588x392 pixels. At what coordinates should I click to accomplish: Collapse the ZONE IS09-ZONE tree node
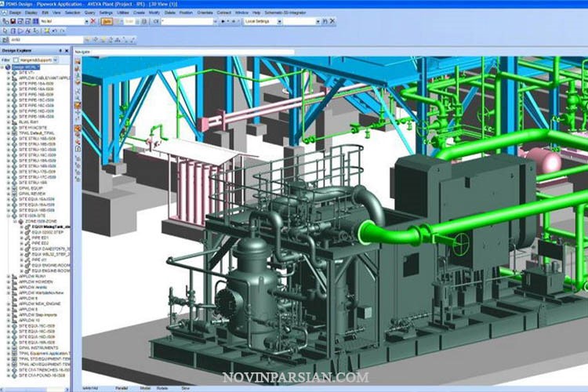point(16,221)
